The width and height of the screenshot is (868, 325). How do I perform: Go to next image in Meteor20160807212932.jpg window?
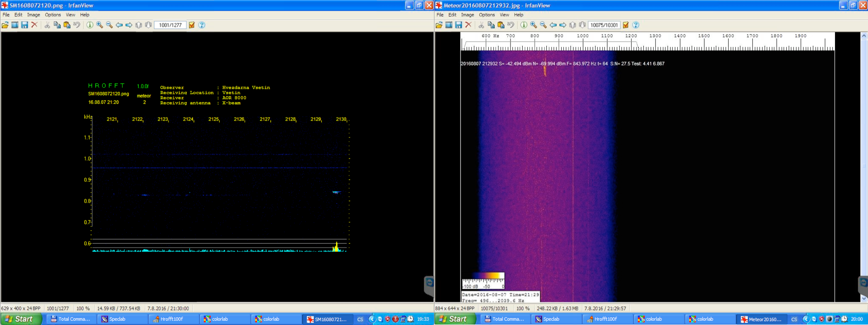563,25
